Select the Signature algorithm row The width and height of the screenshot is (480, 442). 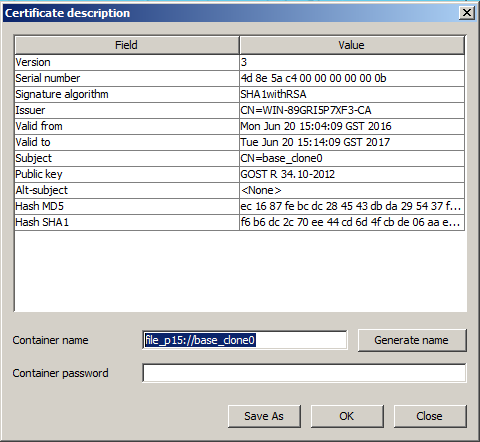click(x=239, y=94)
